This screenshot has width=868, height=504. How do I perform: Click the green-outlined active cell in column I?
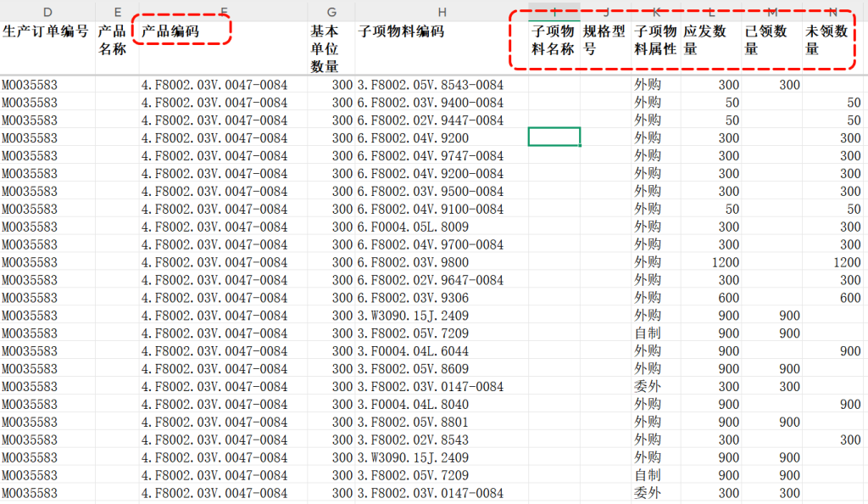coord(554,137)
